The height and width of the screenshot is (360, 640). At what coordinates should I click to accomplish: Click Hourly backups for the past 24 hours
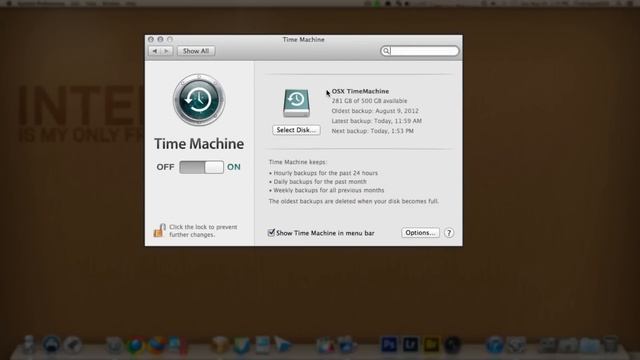pos(325,173)
